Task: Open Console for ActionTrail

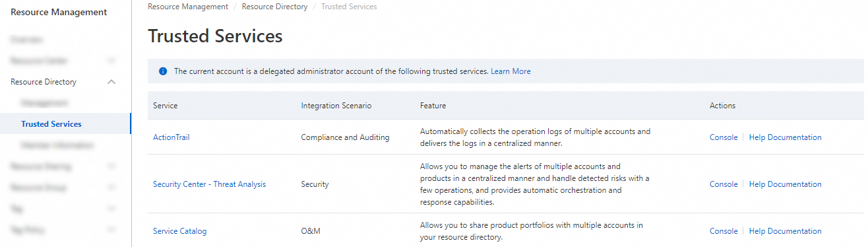Action: (x=724, y=137)
